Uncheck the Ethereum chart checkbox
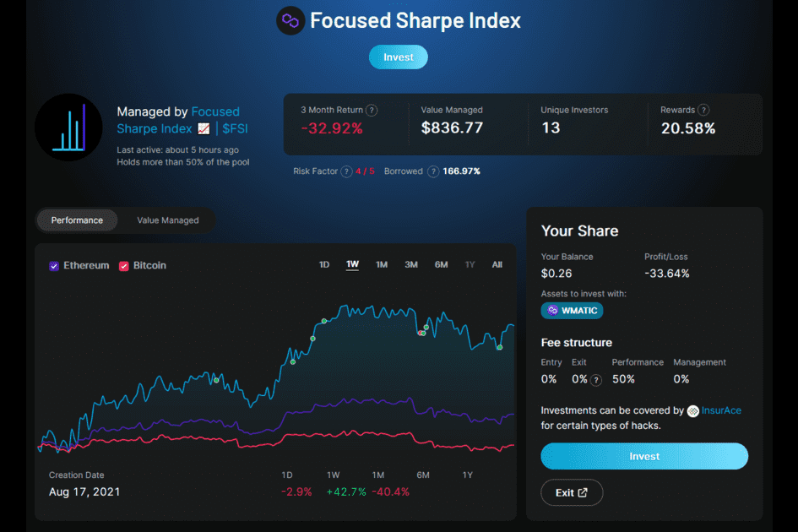This screenshot has width=798, height=532. pyautogui.click(x=53, y=265)
